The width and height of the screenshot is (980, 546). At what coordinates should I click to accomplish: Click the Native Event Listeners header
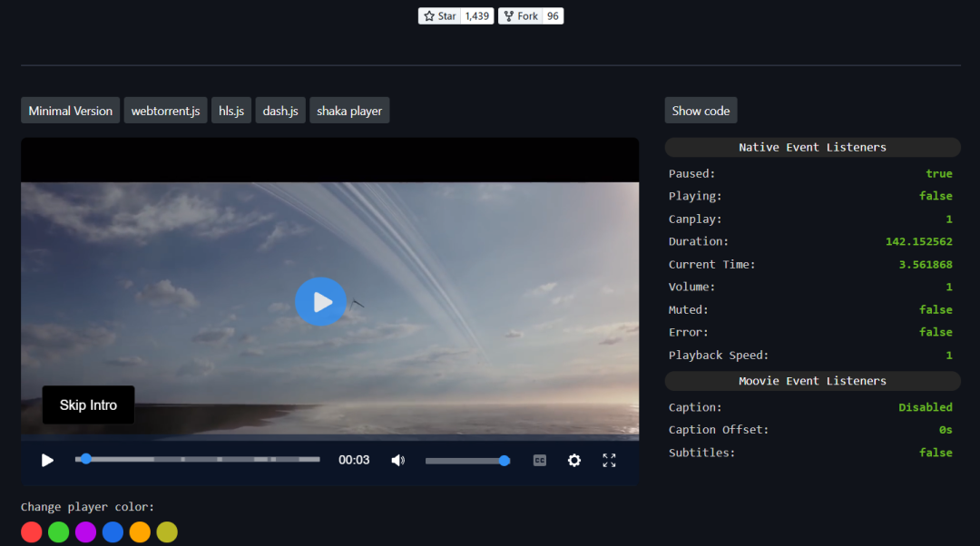pyautogui.click(x=812, y=148)
